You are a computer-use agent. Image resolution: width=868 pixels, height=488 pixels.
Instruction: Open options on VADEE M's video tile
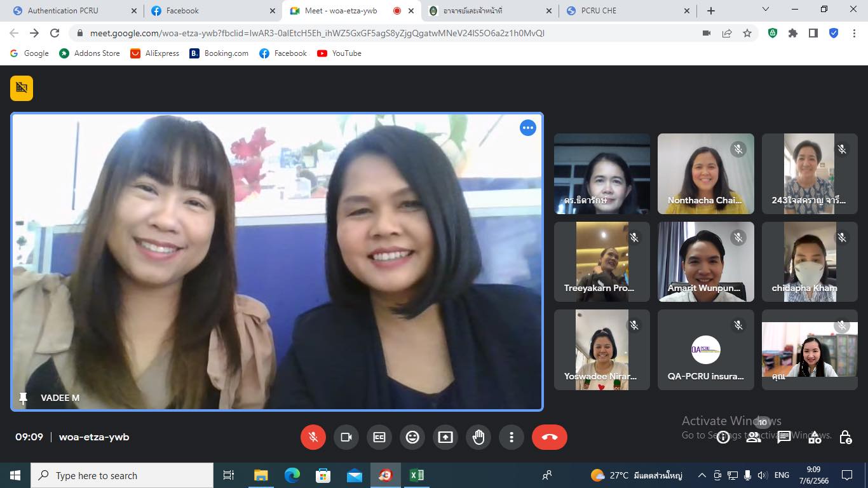pos(528,128)
